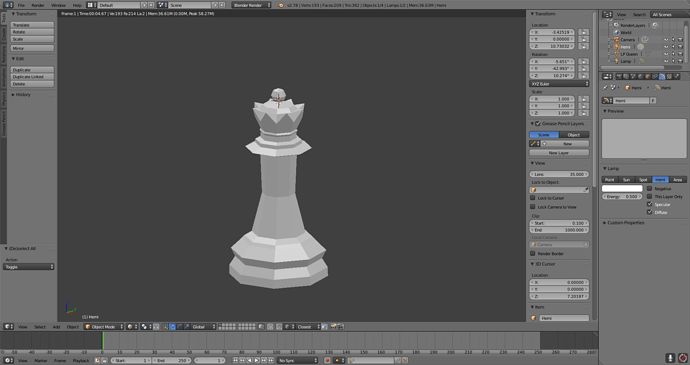Click eyedropper in Lock to Object field
Screen dimensions: 690x365
pos(586,190)
